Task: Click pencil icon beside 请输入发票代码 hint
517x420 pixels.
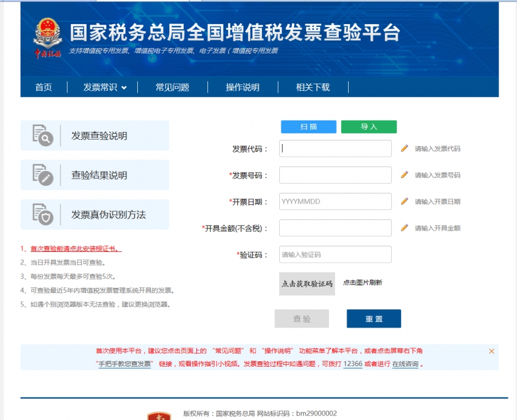Action: pos(404,148)
